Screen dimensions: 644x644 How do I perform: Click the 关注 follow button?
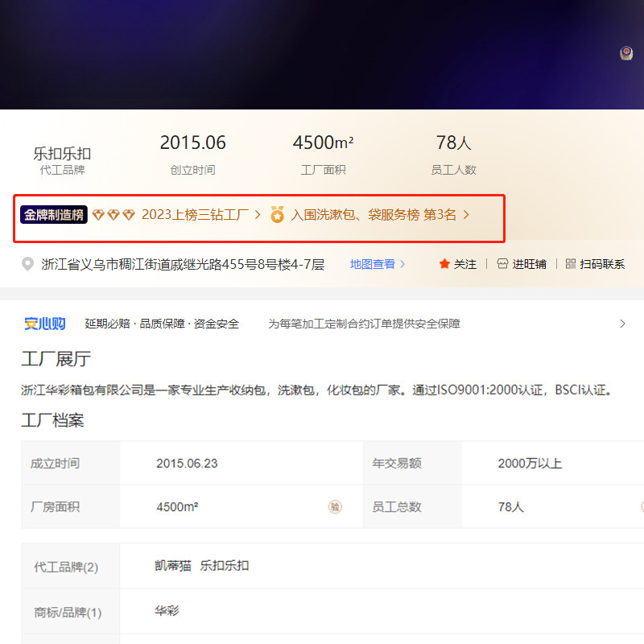tap(464, 264)
